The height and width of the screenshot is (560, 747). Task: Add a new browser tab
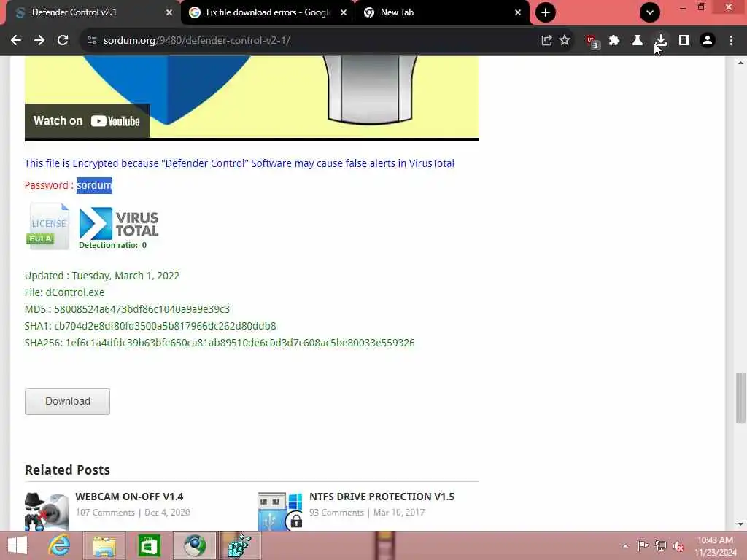(546, 12)
